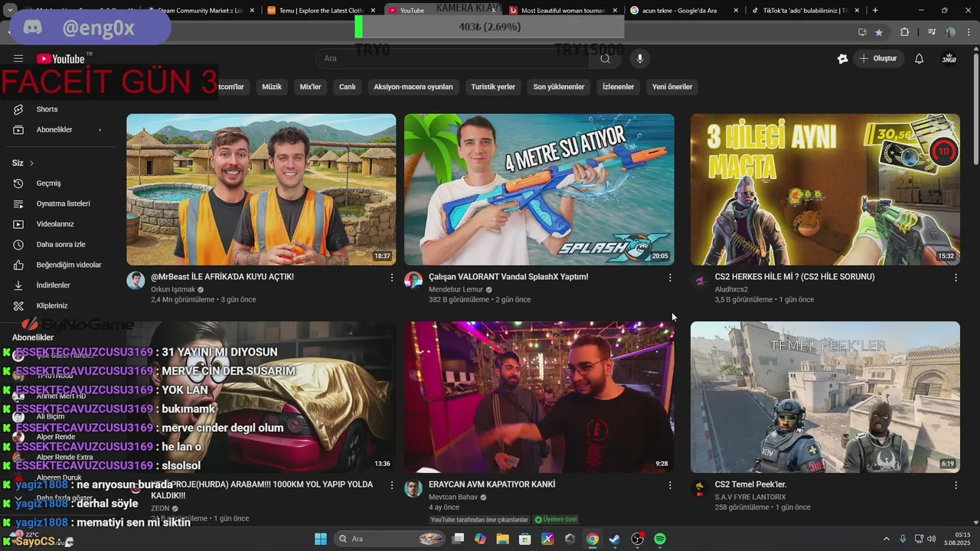The height and width of the screenshot is (551, 980).
Task: Select the Yeni öneriler filter chip
Action: tap(672, 86)
